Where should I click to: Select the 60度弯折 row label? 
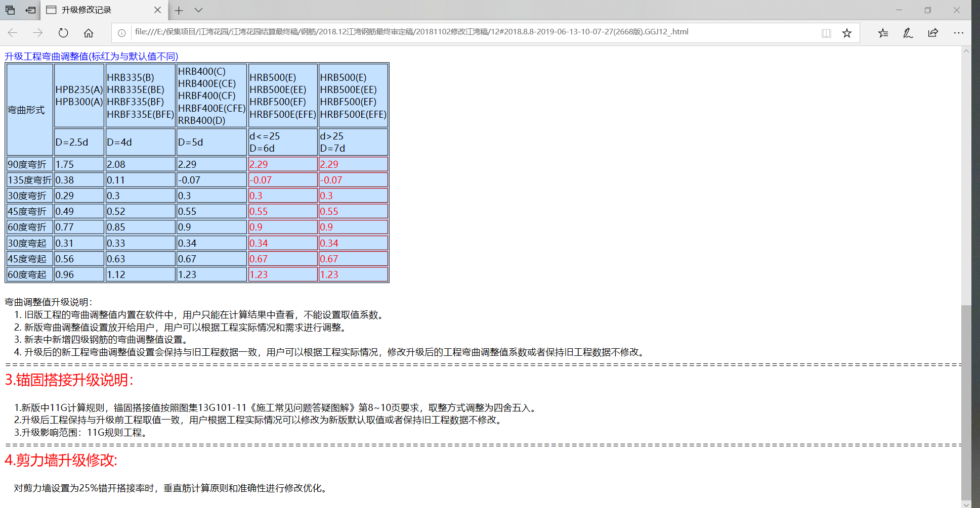click(30, 227)
